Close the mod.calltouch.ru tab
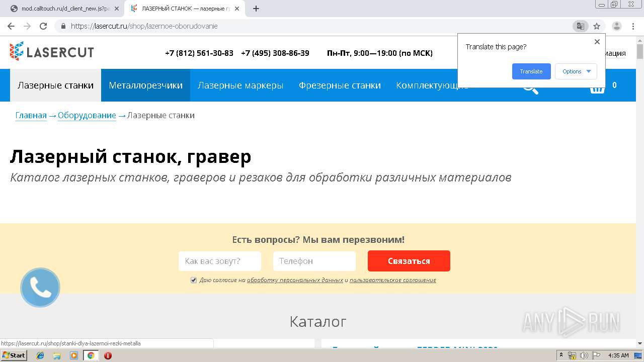 point(117,9)
